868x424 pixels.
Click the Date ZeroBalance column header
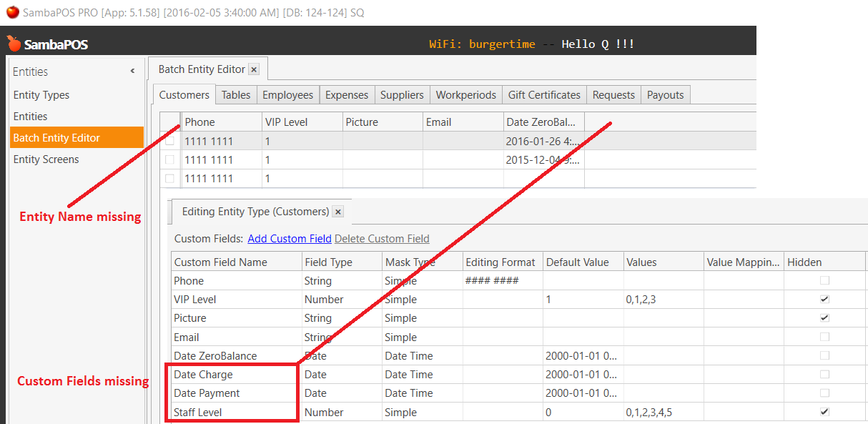coord(544,122)
